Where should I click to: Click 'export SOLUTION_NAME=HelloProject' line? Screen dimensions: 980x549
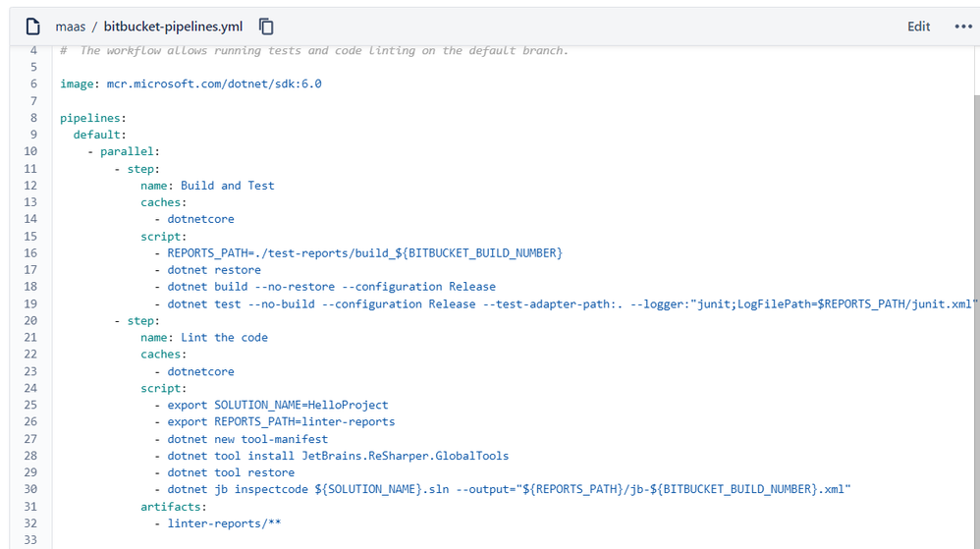point(278,405)
